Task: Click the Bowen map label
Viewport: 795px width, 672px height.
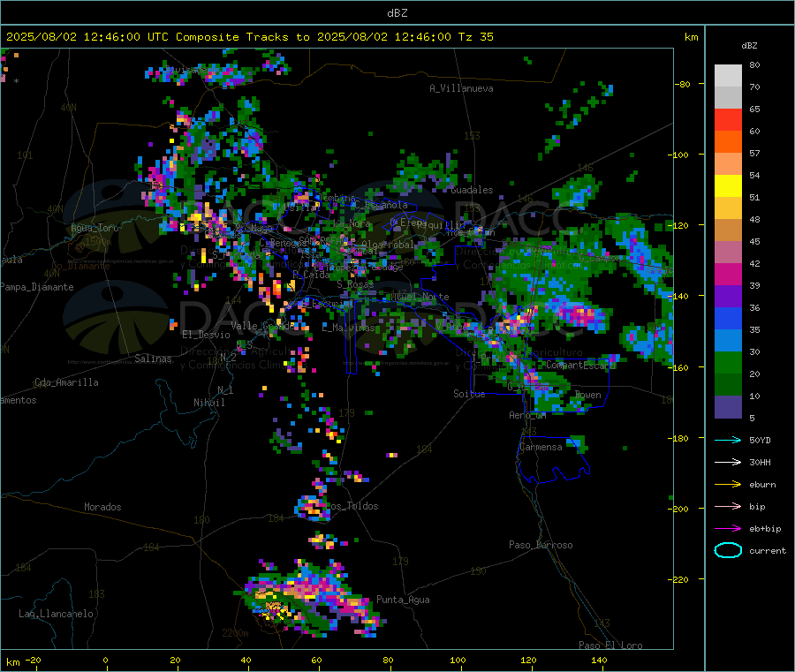Action: (587, 395)
